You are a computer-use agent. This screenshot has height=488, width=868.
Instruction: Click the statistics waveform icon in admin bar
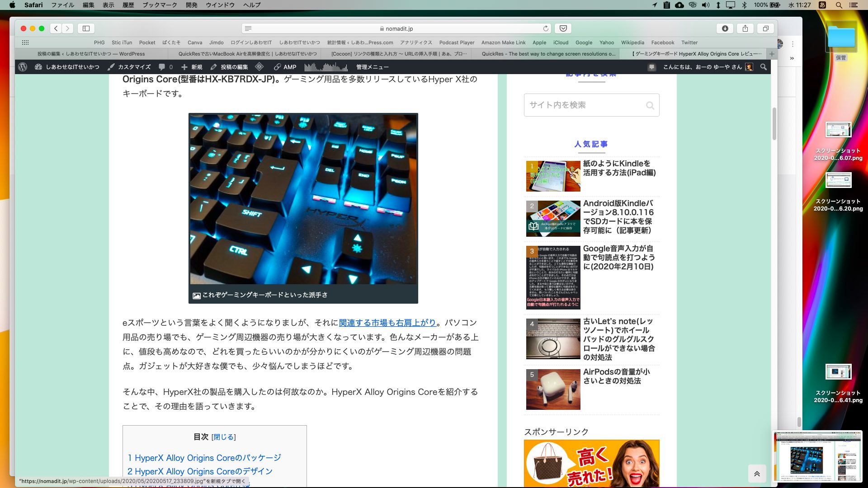(x=325, y=67)
